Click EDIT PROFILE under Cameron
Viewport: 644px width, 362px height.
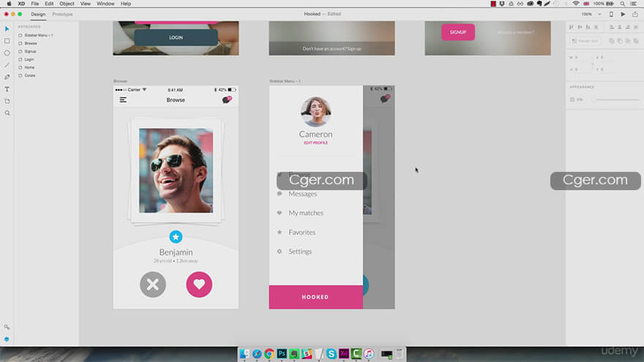tap(316, 143)
